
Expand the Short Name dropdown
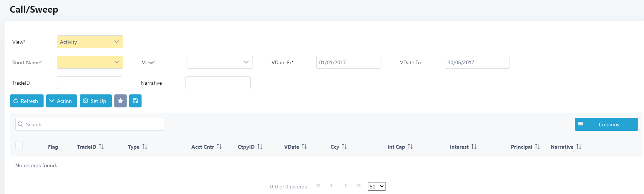90,62
